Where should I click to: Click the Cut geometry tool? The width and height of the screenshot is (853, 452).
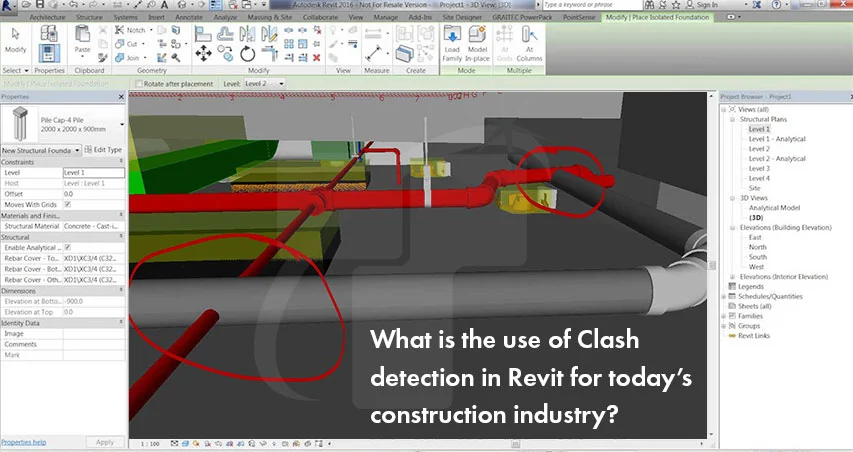(x=129, y=44)
